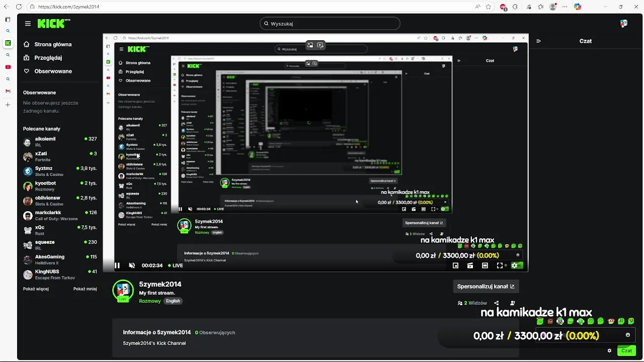Open the red ad-blocker extension
Screen dimensions: 644x362
point(503,7)
